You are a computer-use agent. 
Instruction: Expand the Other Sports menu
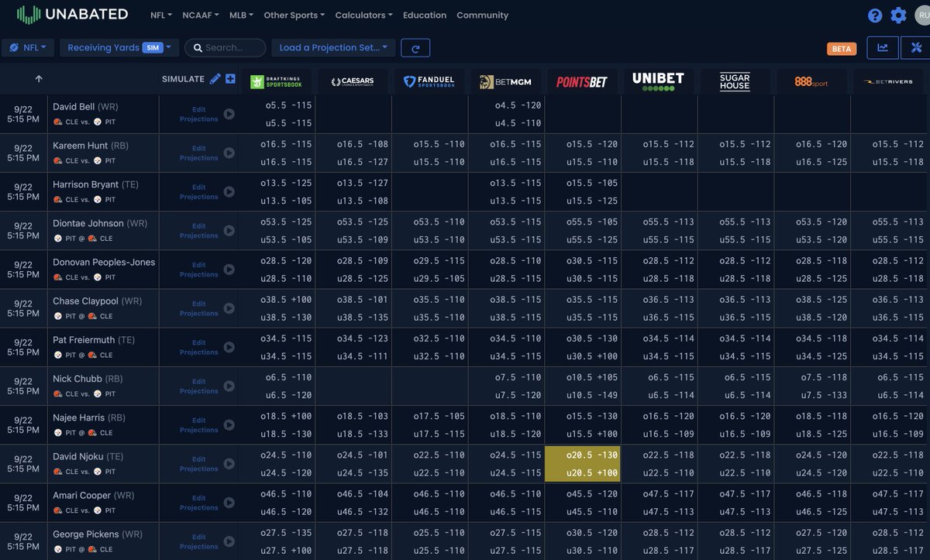click(x=295, y=15)
